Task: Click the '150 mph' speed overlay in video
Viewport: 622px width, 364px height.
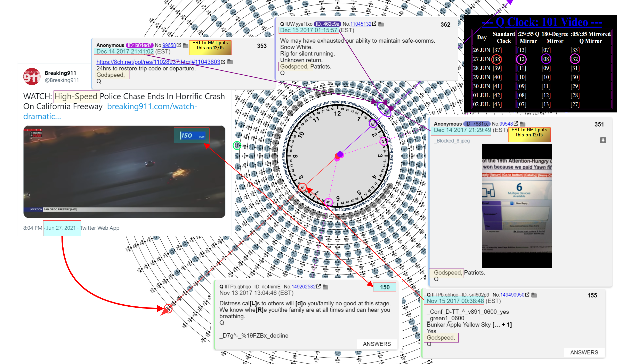Action: point(192,135)
